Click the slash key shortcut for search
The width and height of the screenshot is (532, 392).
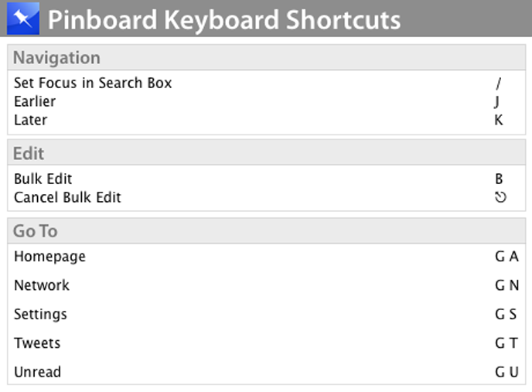(x=499, y=83)
